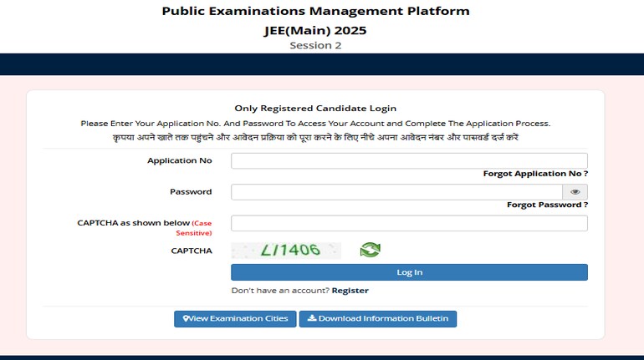Download Information Bulletin
The image size is (644, 360).
click(x=378, y=318)
